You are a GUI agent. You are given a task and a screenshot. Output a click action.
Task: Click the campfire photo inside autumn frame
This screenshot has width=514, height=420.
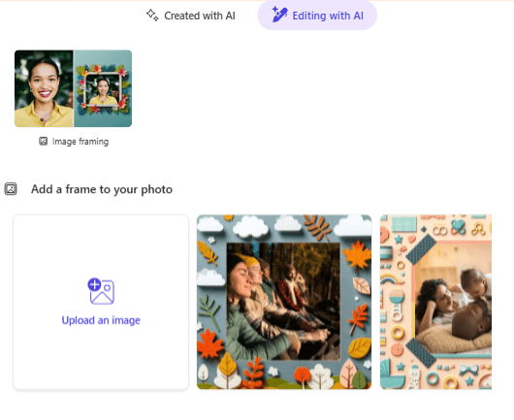click(x=283, y=302)
